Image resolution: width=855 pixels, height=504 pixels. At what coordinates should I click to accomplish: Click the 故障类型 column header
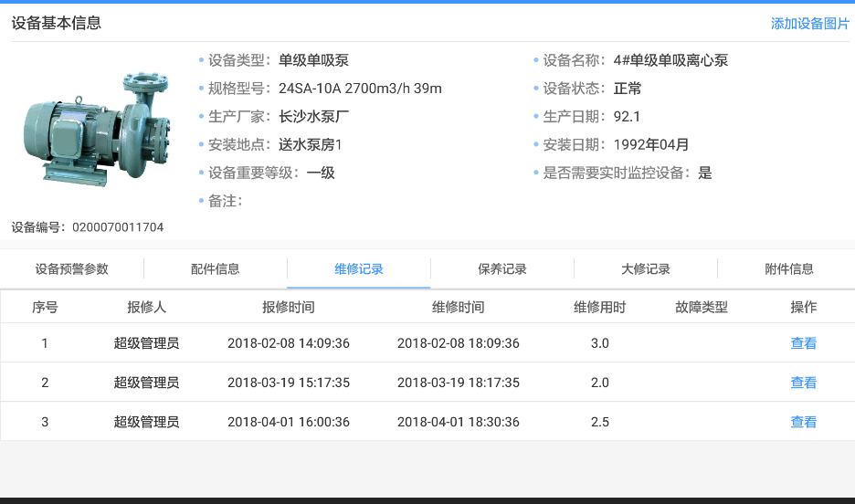702,308
